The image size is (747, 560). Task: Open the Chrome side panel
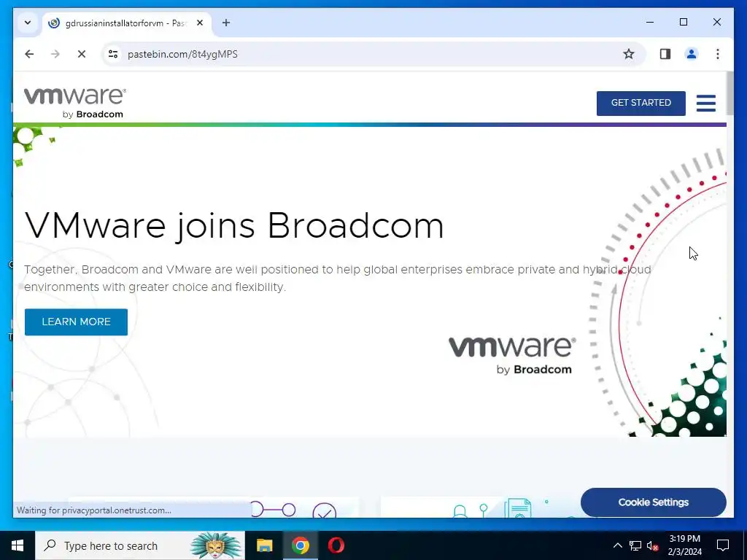pos(665,54)
